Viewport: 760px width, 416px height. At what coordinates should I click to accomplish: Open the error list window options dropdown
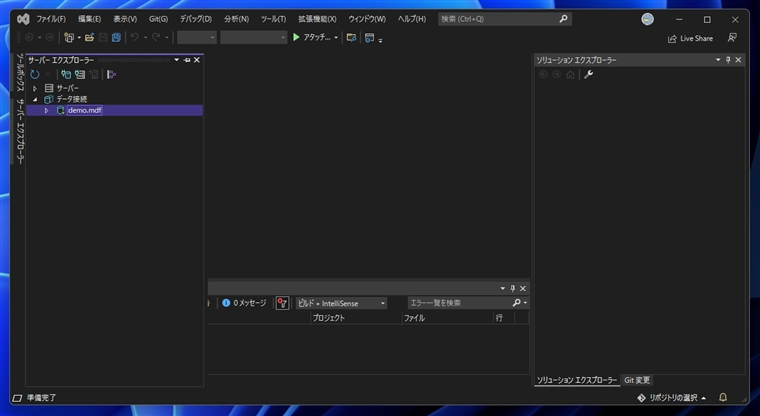503,288
